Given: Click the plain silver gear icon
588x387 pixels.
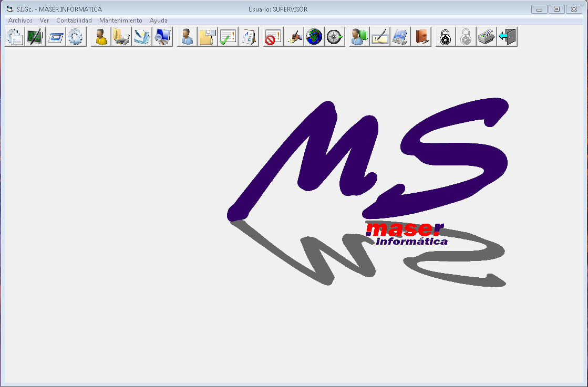Looking at the screenshot, I should pyautogui.click(x=76, y=37).
